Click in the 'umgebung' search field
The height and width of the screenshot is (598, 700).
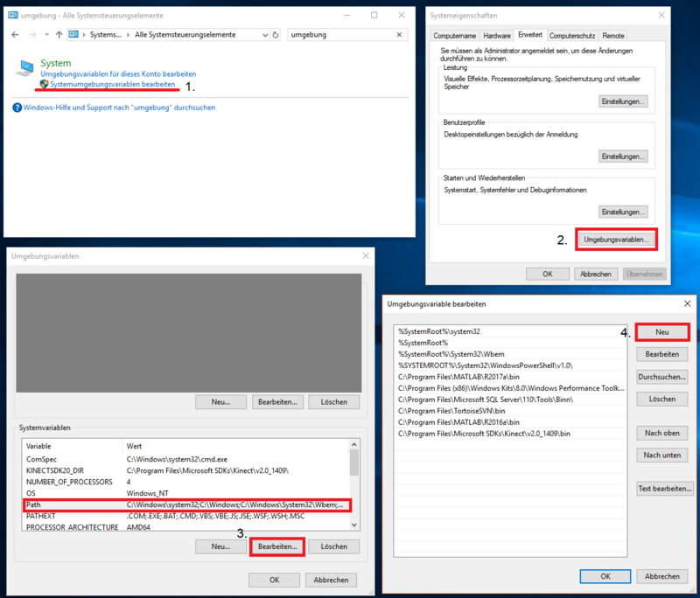click(341, 34)
